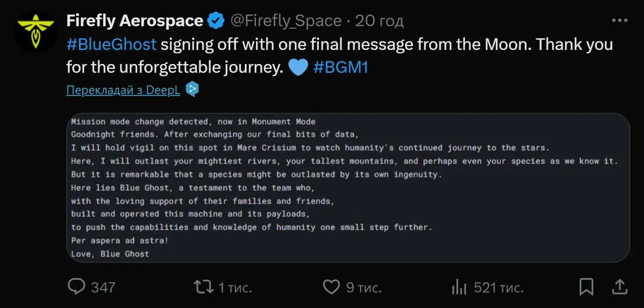
Task: Click the '521 тис.' views count
Action: coord(499,288)
